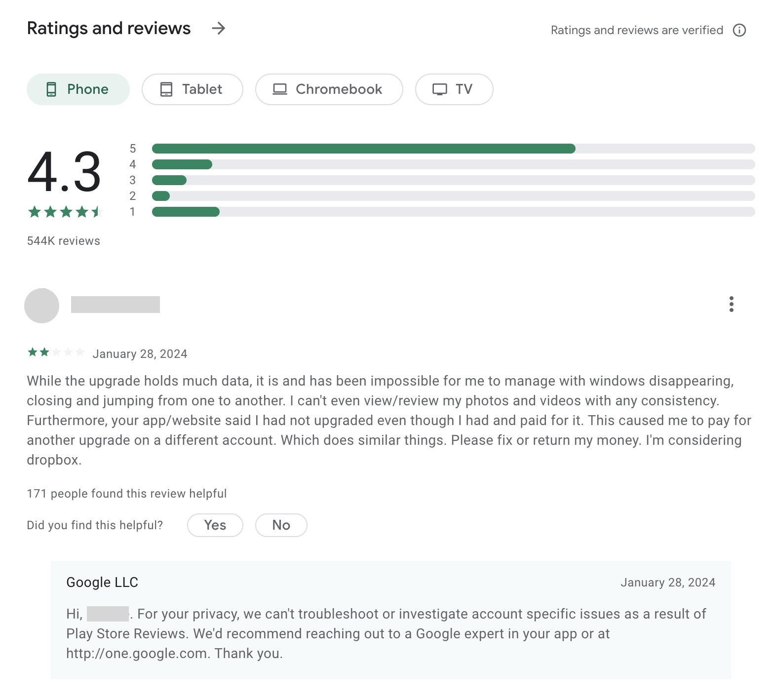Select the Phone device icon filter
774x700 pixels.
(52, 89)
